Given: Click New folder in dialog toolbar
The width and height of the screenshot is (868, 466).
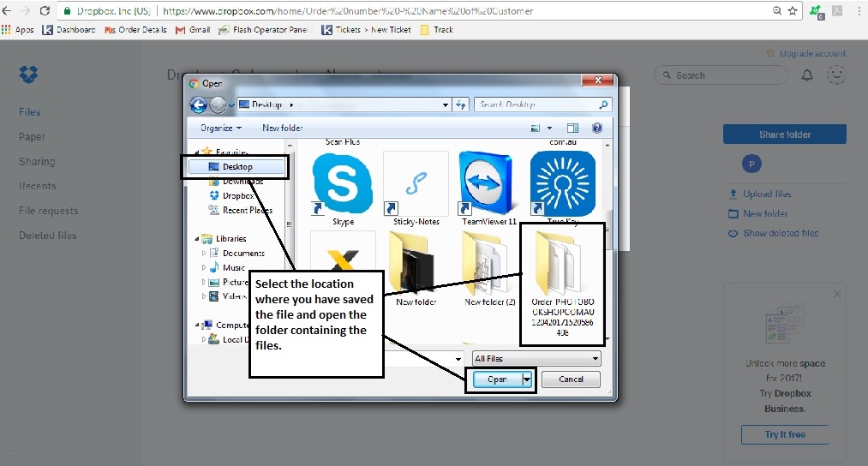Looking at the screenshot, I should (282, 128).
